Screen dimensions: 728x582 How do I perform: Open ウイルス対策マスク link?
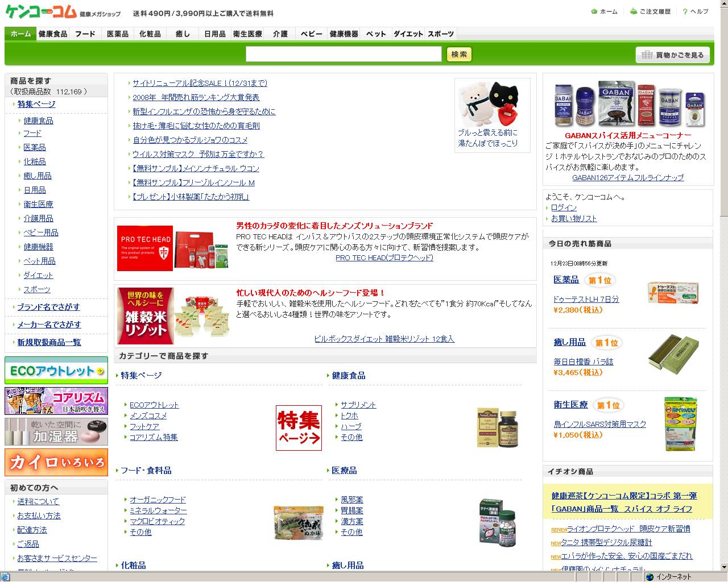(198, 154)
